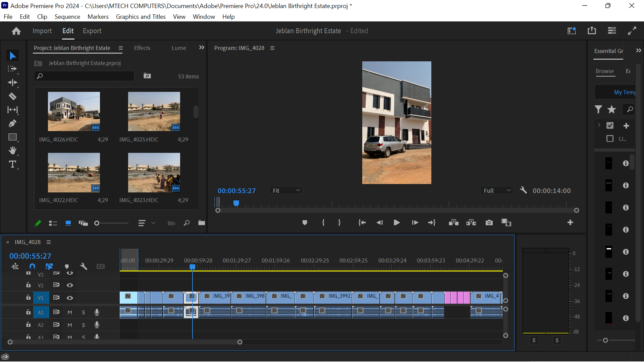The image size is (644, 362).
Task: Mute audio track A1
Action: 70,312
